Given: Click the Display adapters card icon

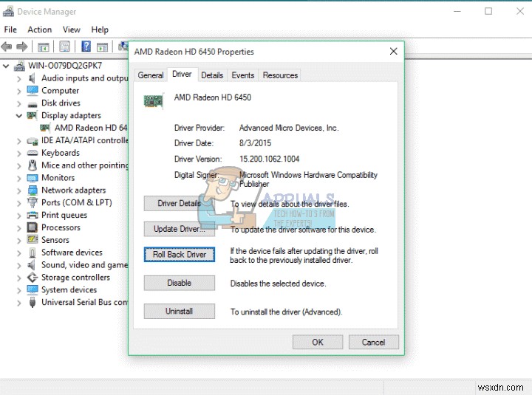Looking at the screenshot, I should coord(33,115).
